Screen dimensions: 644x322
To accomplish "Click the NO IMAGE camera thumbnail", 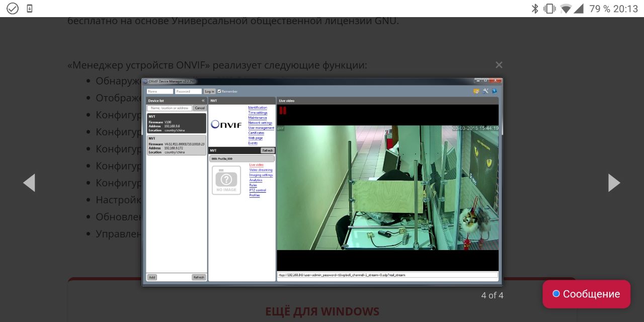I will click(x=226, y=180).
